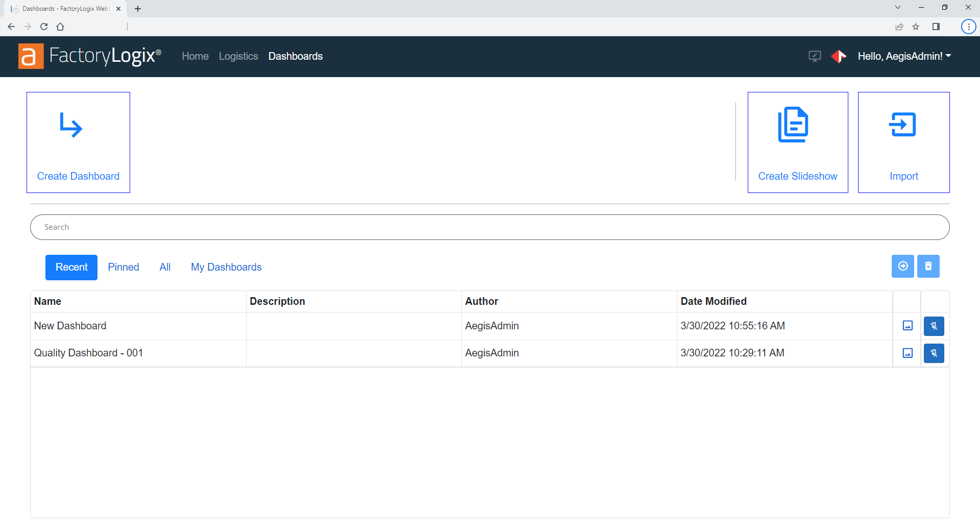Open the browser tab search chevron
Image resolution: width=980 pixels, height=531 pixels.
click(897, 7)
